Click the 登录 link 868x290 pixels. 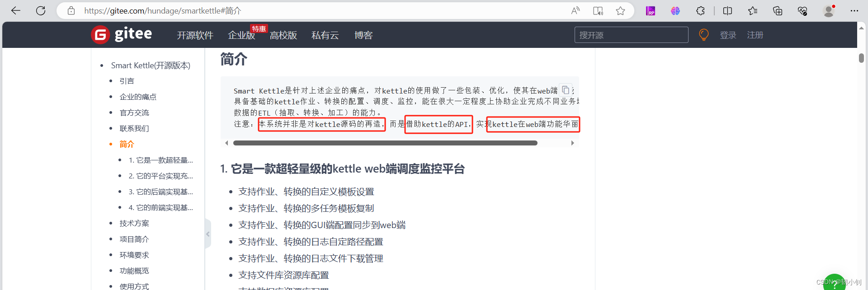pos(728,35)
